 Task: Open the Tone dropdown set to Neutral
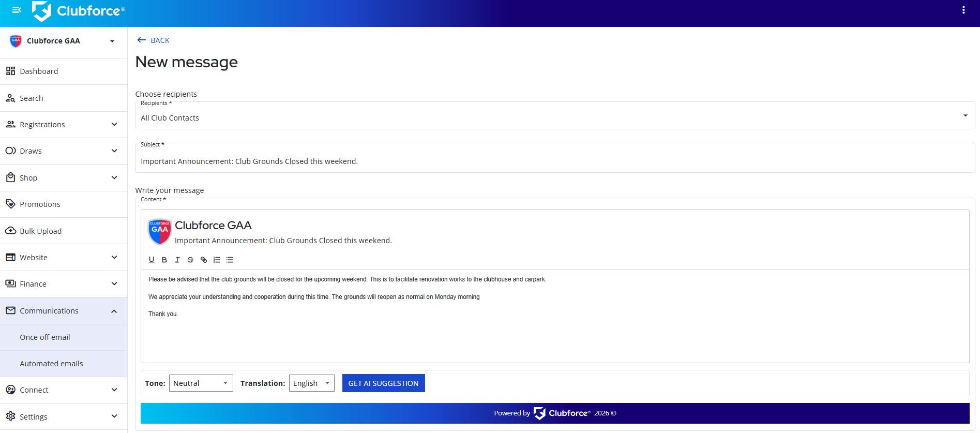(201, 383)
